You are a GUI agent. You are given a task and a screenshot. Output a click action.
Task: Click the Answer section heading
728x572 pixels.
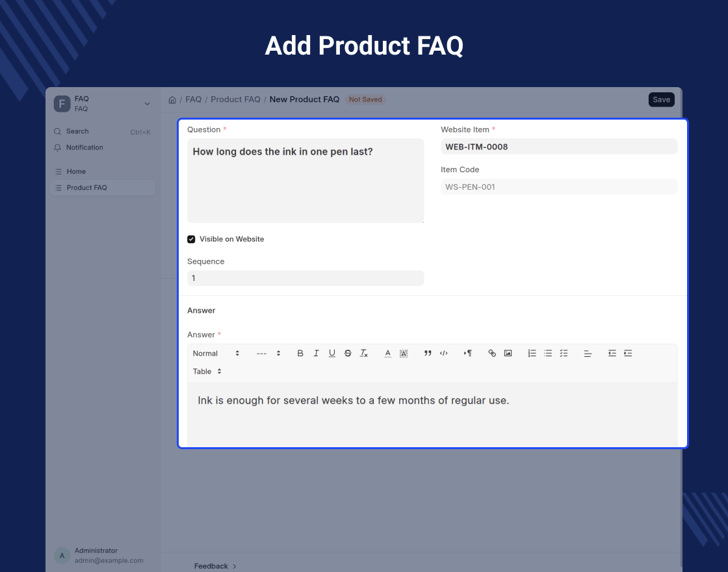coord(201,311)
